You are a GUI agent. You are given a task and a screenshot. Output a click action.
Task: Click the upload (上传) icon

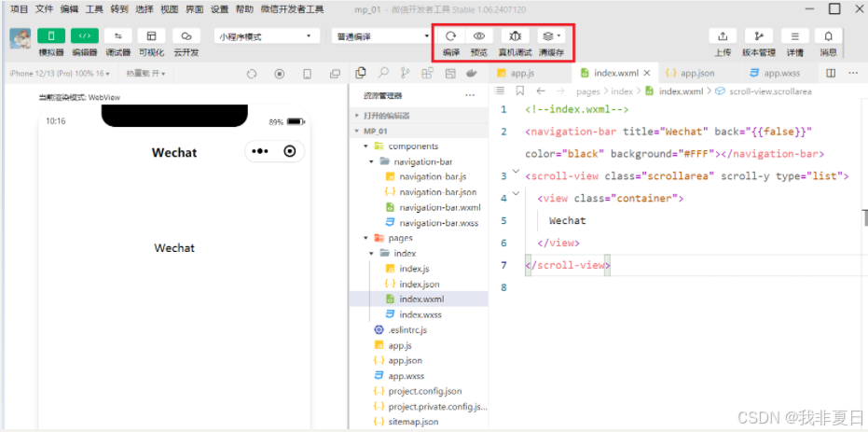(723, 36)
